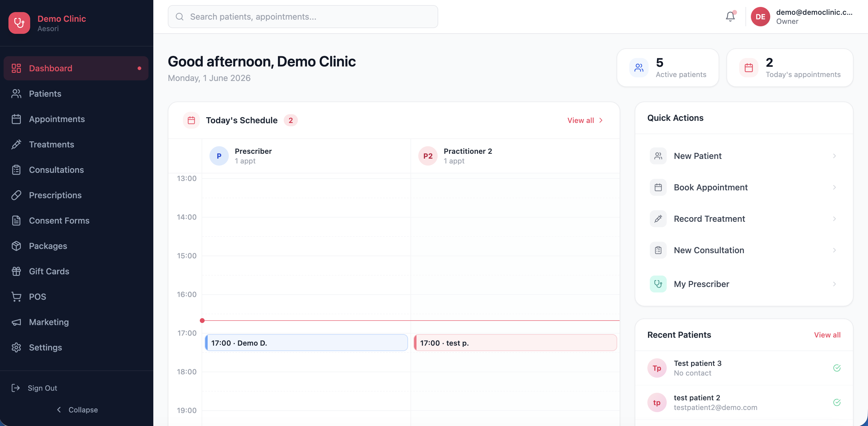Viewport: 868px width, 426px height.
Task: Expand the Record Treatment chevron
Action: point(834,218)
